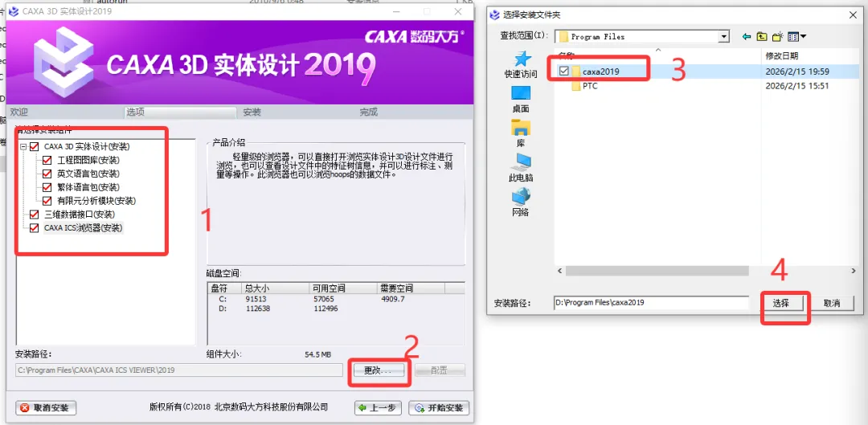Select the PTC folder name
Screen dimensions: 868x425
coord(590,86)
